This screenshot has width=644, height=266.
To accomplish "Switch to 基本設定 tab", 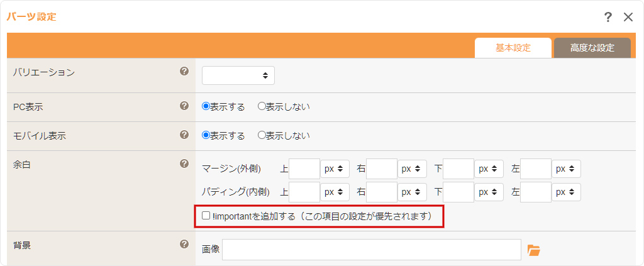I will 513,48.
